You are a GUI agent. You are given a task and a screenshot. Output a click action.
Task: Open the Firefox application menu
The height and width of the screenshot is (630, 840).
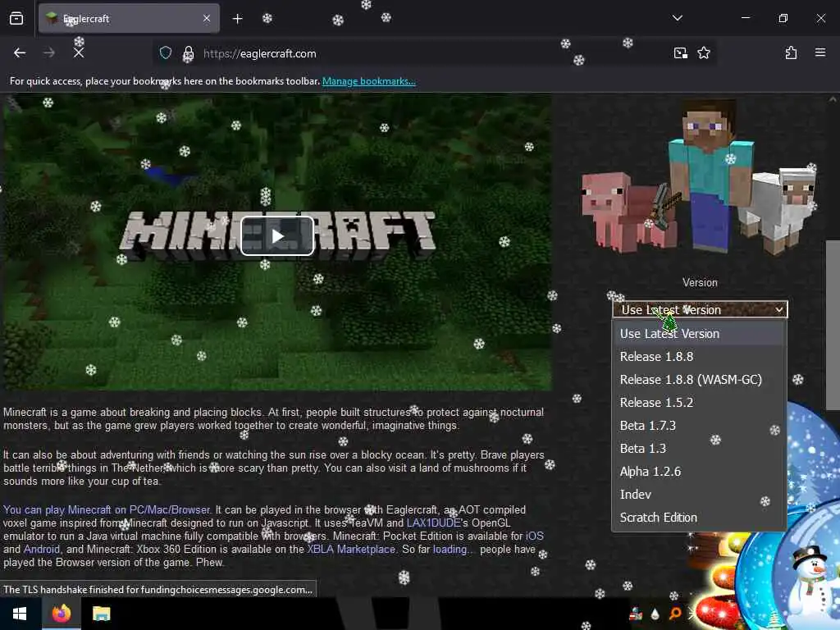[x=819, y=53]
